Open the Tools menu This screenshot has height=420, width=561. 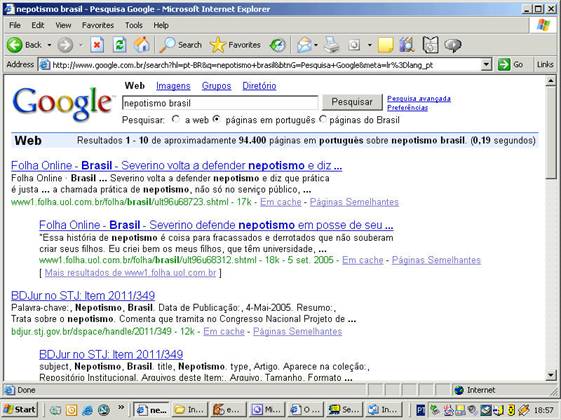(134, 25)
